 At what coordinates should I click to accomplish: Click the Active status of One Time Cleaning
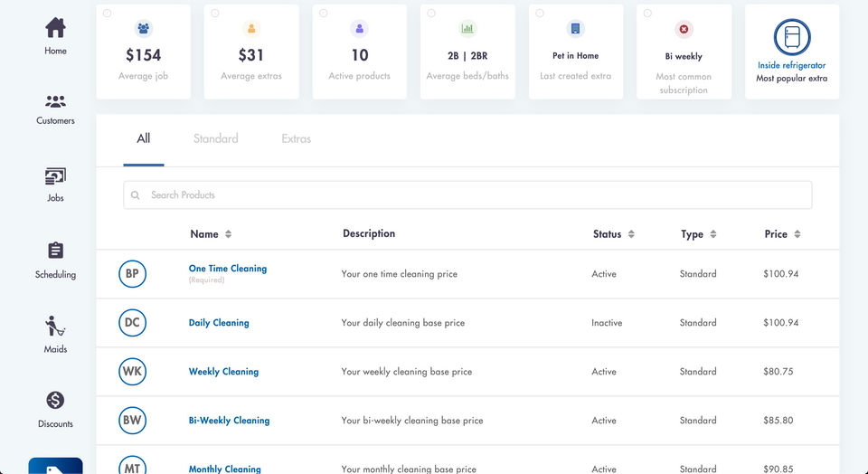[x=604, y=274]
